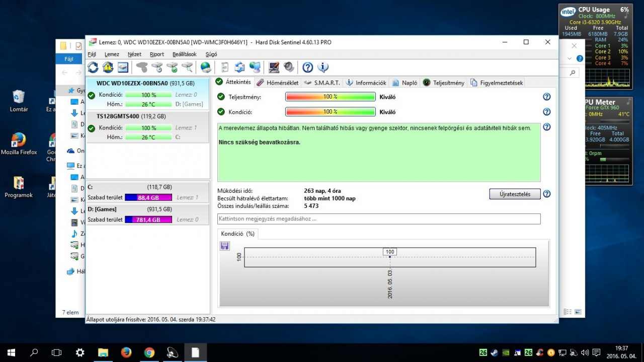
Task: Click the search magnifier in Explorer window
Action: click(x=573, y=73)
